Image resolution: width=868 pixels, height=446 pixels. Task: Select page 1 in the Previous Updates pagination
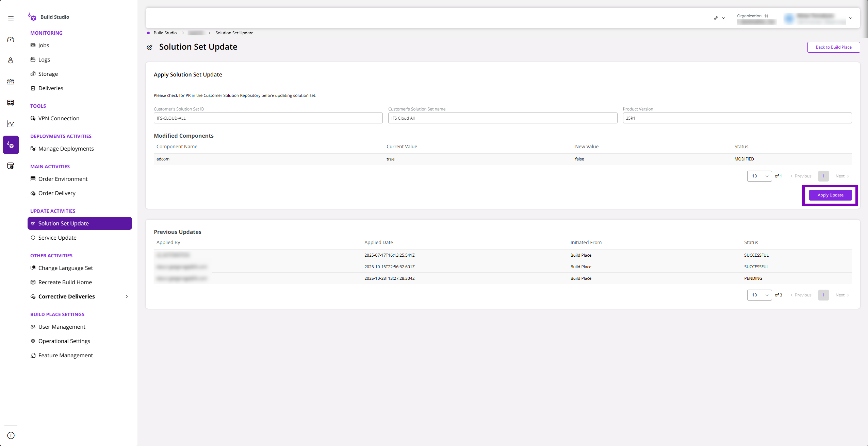(x=823, y=295)
